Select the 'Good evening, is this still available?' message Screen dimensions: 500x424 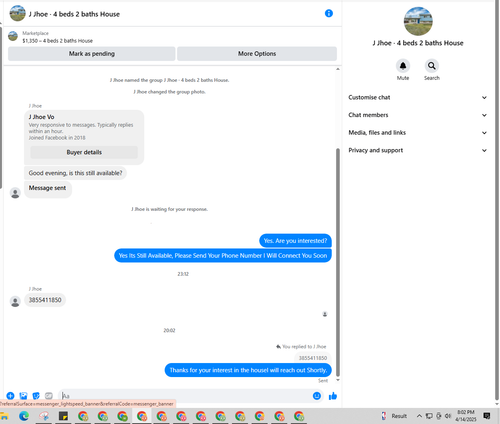click(x=75, y=173)
